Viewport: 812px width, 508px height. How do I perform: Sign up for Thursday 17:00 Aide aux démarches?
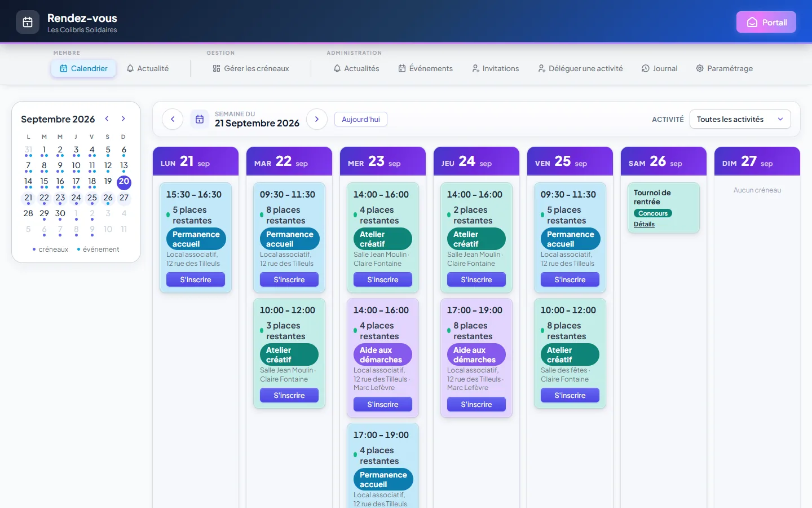476,404
